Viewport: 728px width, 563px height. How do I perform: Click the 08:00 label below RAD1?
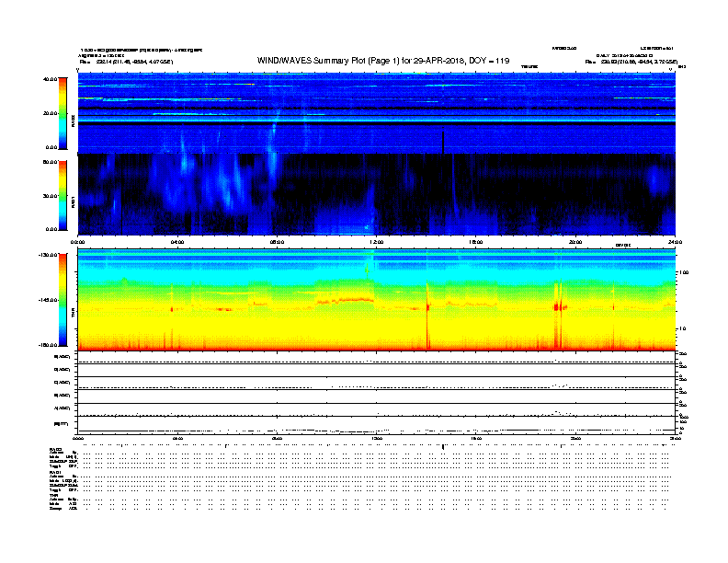277,242
